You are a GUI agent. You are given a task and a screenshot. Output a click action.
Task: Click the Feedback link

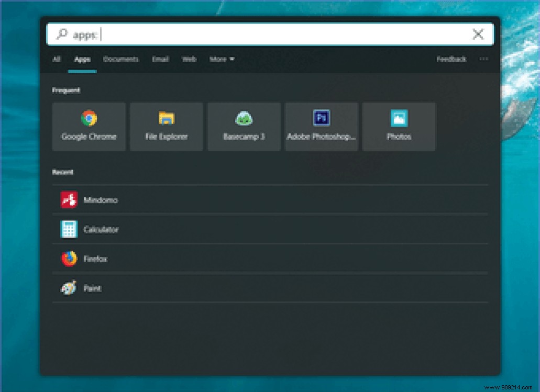click(x=451, y=59)
